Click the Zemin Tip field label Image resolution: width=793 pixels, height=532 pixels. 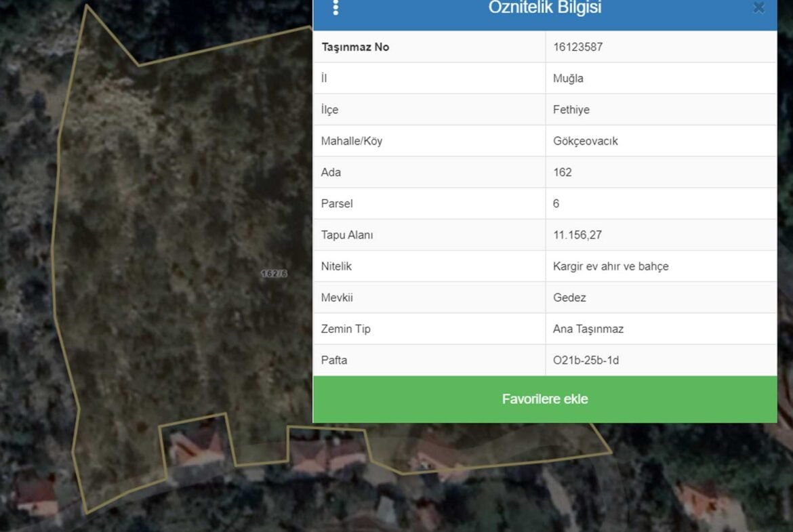346,329
